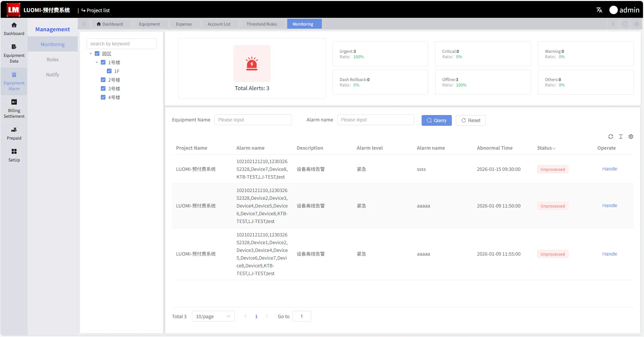Uncheck the 4号楼 checkbox

103,98
